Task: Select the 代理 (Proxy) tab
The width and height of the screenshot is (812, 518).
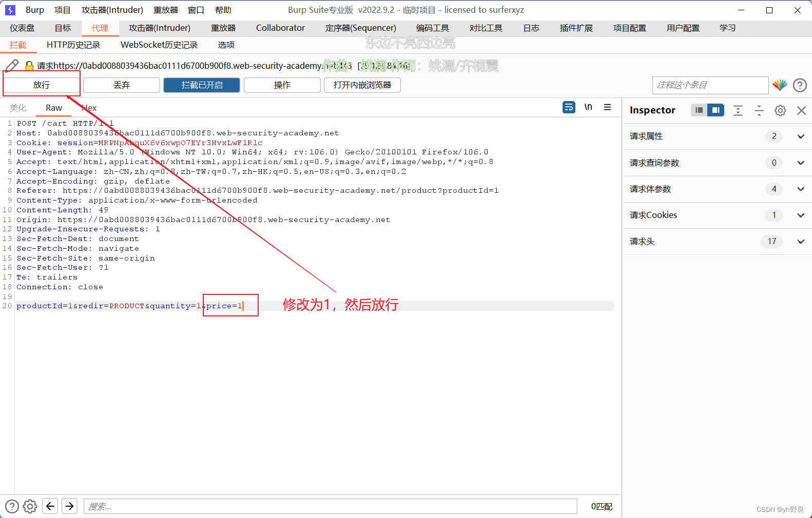Action: point(100,28)
